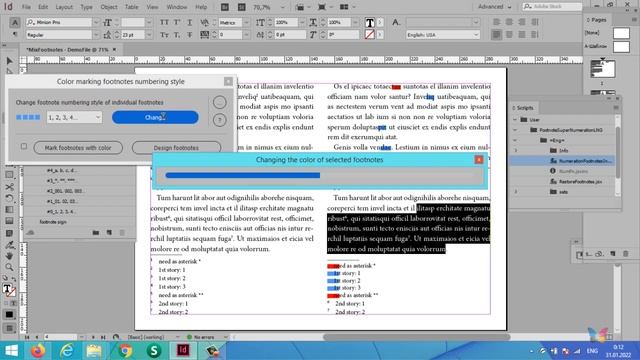The height and width of the screenshot is (360, 640).
Task: Click the Align center paragraph icon
Action: click(x=509, y=22)
